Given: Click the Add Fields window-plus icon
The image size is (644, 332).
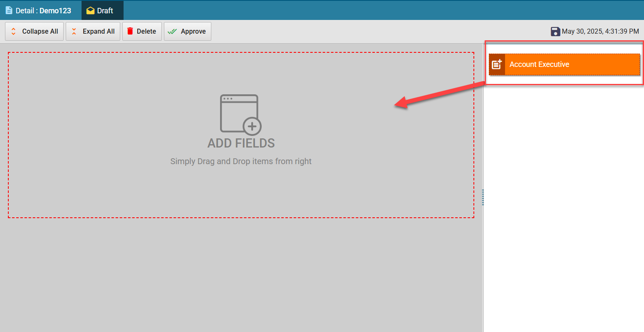Looking at the screenshot, I should click(x=240, y=115).
